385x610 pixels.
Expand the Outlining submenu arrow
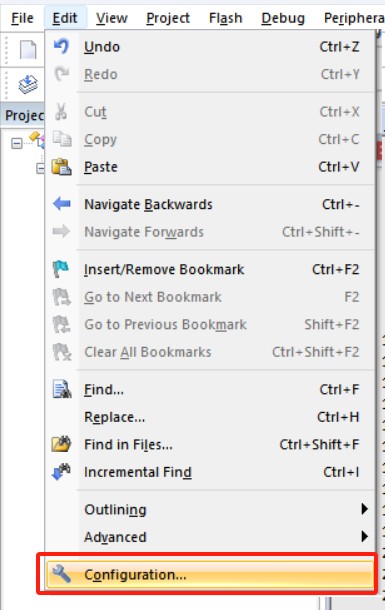click(x=364, y=509)
